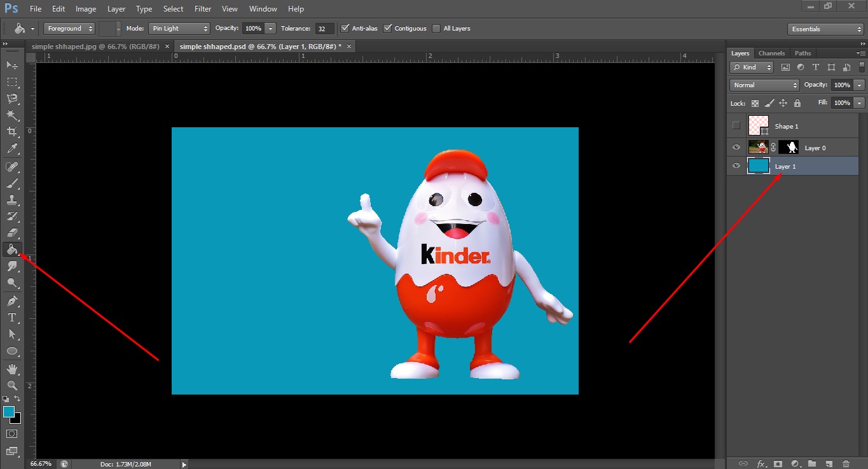The width and height of the screenshot is (868, 469).
Task: Hide Layer 1 with eye icon
Action: (736, 166)
